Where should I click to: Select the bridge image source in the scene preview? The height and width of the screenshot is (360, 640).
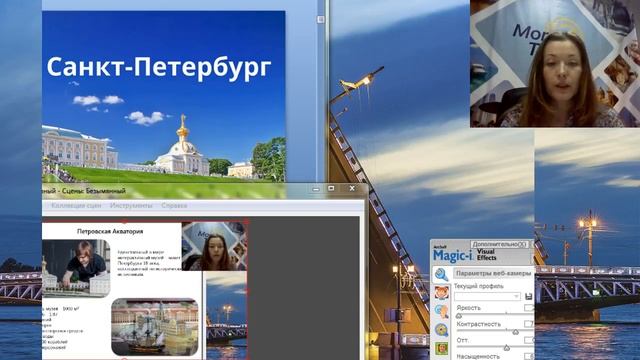227,316
